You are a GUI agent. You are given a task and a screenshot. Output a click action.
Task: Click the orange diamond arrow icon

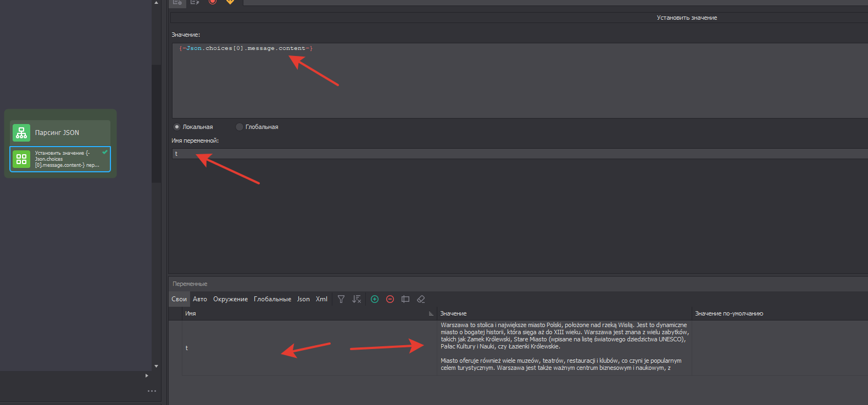[x=230, y=2]
